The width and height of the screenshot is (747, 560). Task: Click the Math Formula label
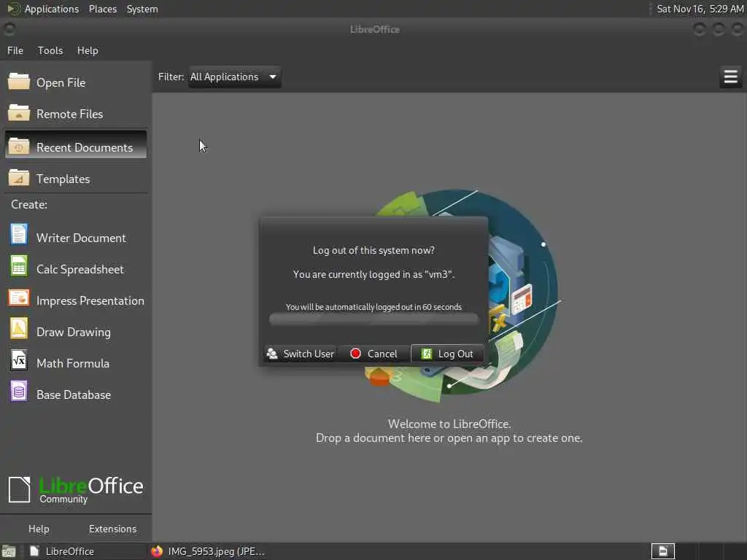(x=73, y=363)
